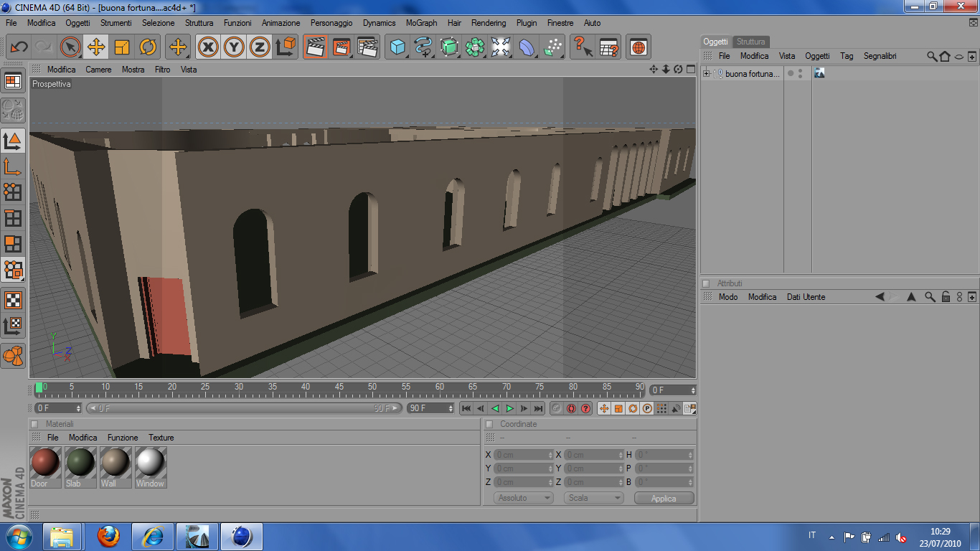Screen dimensions: 980x551
Task: Open the web globe content icon
Action: (639, 47)
